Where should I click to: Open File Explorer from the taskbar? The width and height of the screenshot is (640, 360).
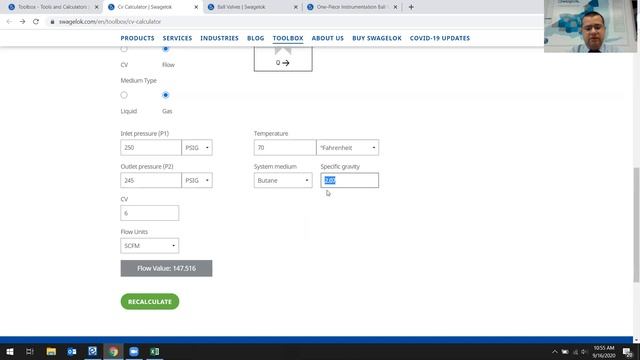click(51, 351)
